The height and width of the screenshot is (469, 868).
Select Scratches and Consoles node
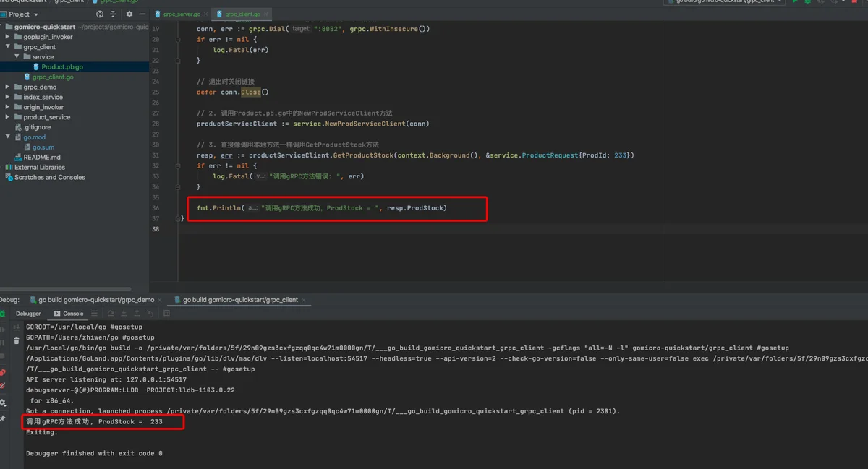pos(50,177)
